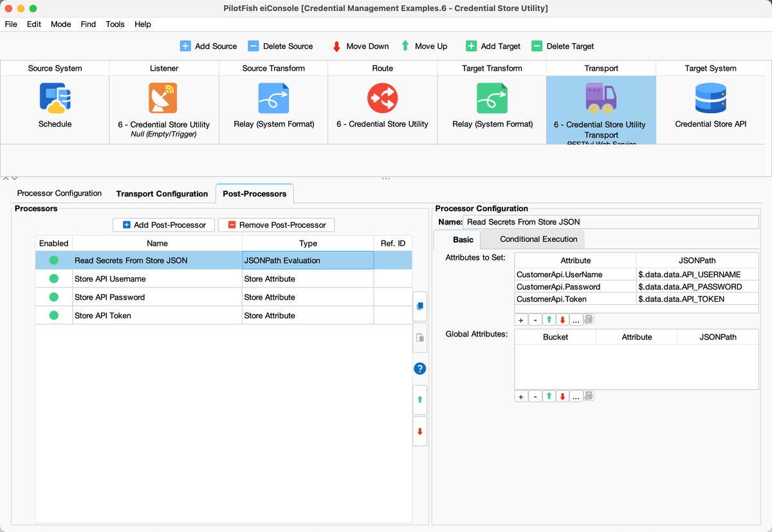Click Store Attribute type in Store API Token row
772x532 pixels.
pos(308,315)
